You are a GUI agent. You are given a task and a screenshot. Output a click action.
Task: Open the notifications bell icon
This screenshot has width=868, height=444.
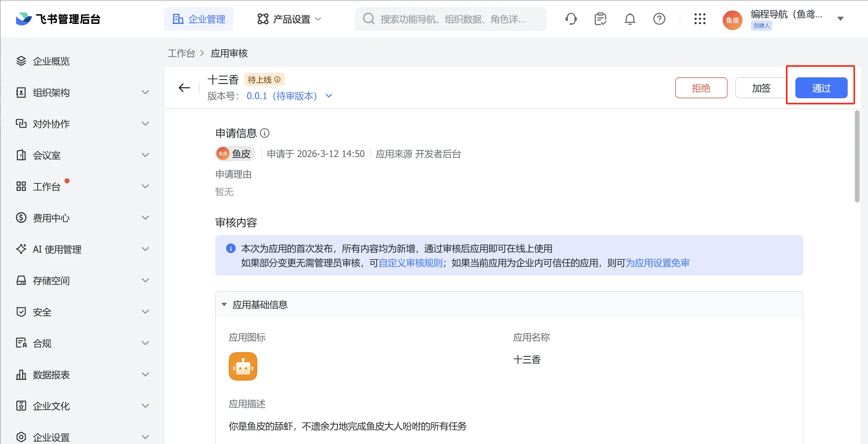coord(629,19)
